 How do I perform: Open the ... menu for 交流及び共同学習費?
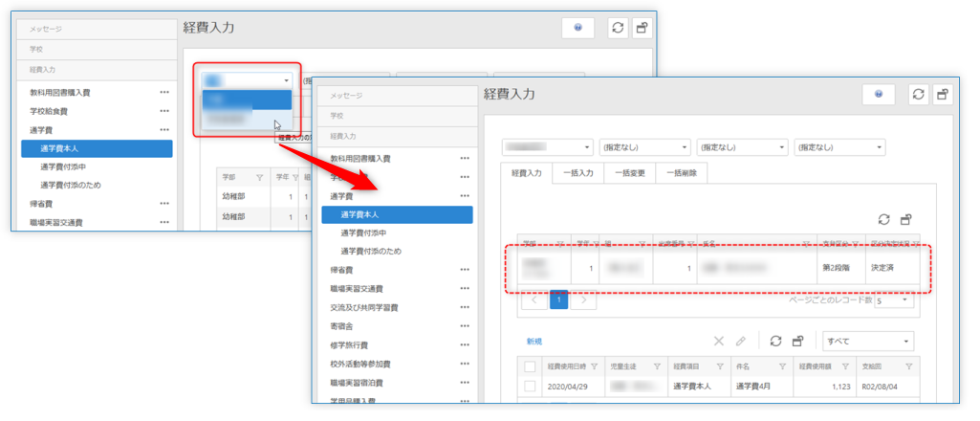(x=465, y=307)
